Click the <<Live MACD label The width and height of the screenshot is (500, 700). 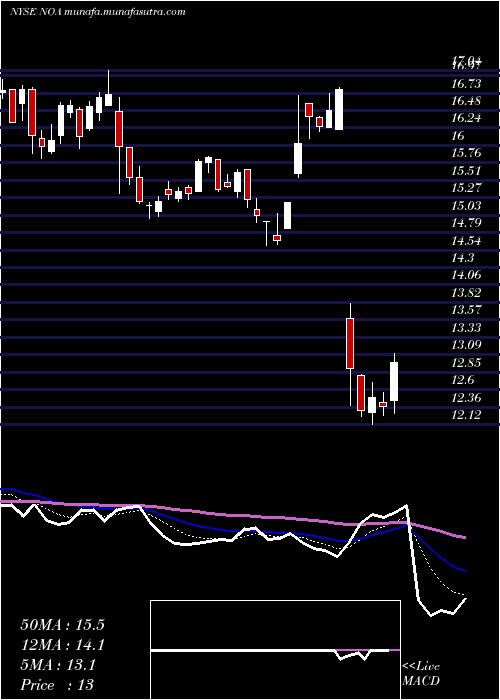tap(421, 673)
